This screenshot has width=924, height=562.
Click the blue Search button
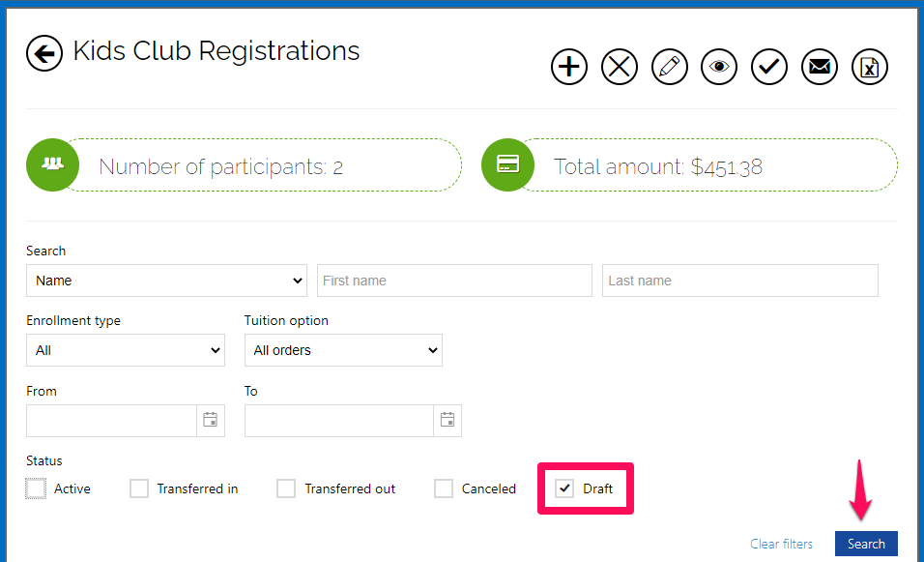(x=866, y=544)
